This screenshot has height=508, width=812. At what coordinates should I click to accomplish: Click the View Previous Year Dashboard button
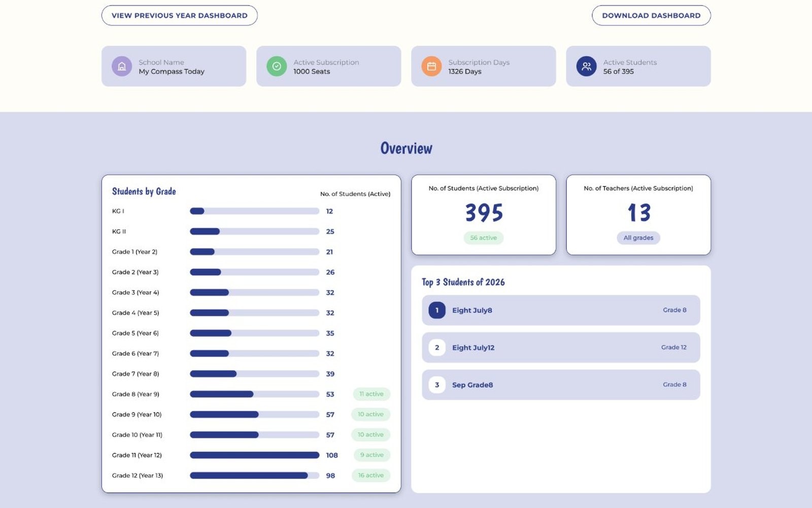tap(179, 15)
